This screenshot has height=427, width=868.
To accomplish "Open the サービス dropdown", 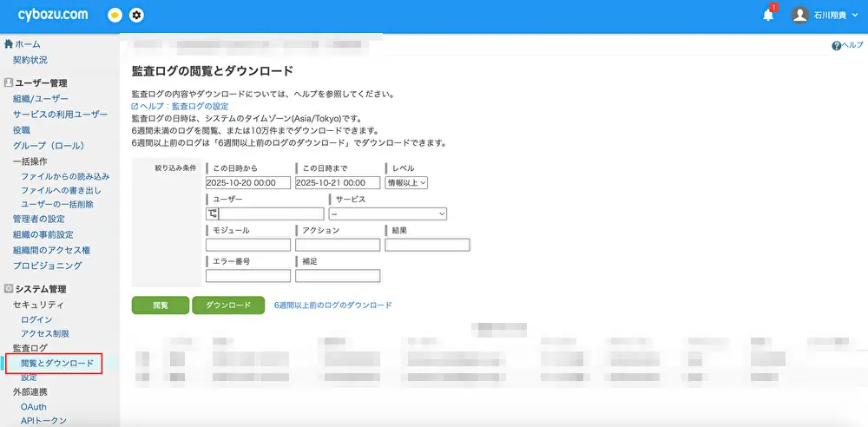I will click(x=387, y=213).
